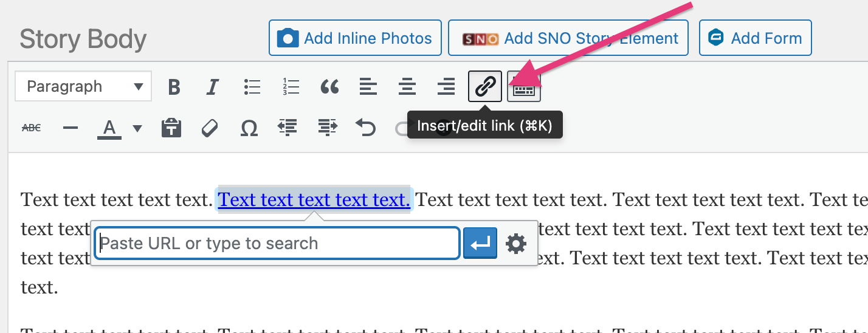This screenshot has width=868, height=333.
Task: Align text left
Action: click(368, 87)
